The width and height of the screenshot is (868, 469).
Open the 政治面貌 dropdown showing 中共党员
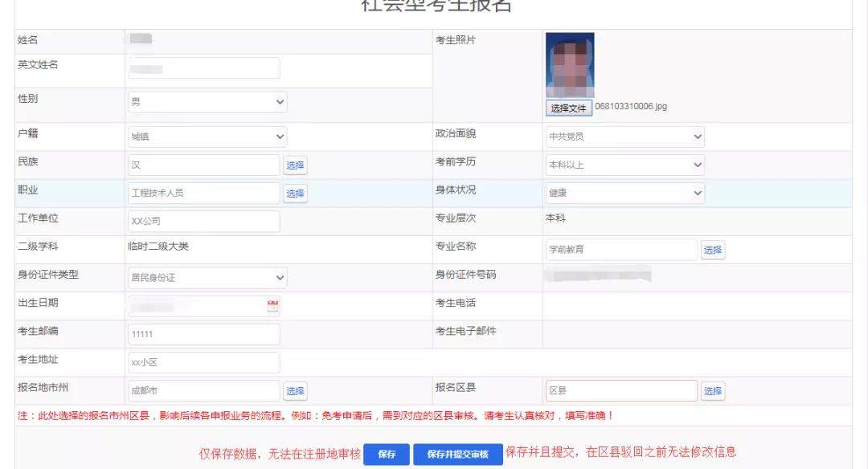(625, 137)
